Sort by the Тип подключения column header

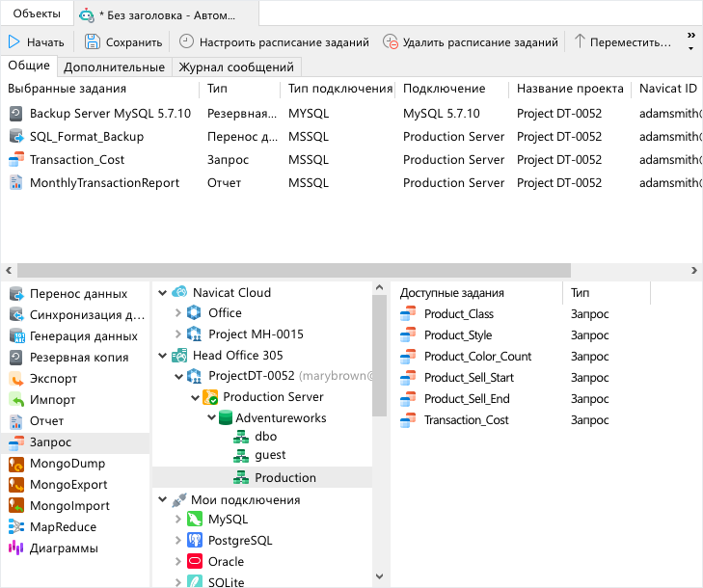coord(339,89)
